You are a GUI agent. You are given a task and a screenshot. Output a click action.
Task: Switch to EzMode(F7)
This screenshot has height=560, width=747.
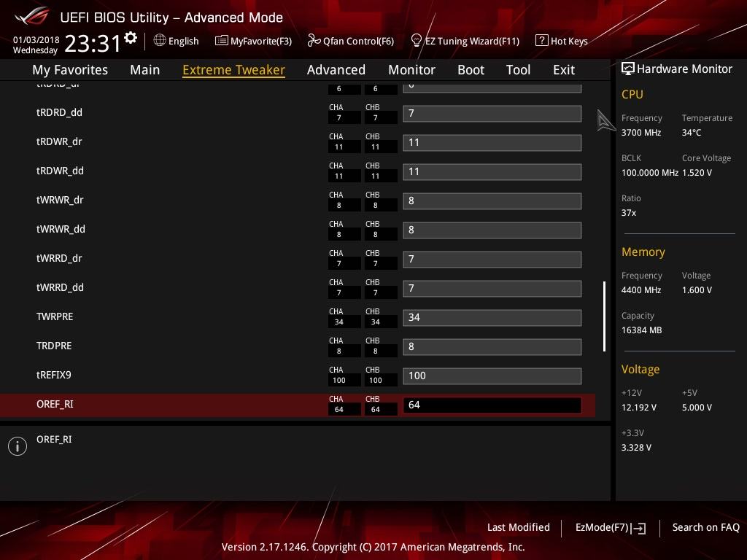tap(611, 528)
